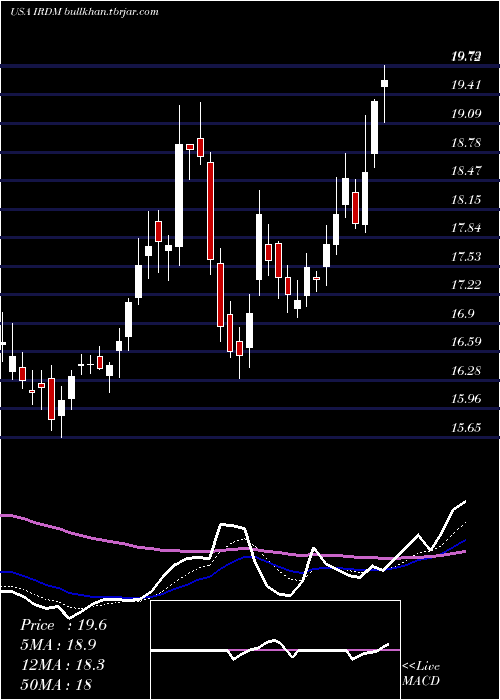This screenshot has height=700, width=500.
Task: Click the 18.78 price axis label
Action: tap(466, 142)
